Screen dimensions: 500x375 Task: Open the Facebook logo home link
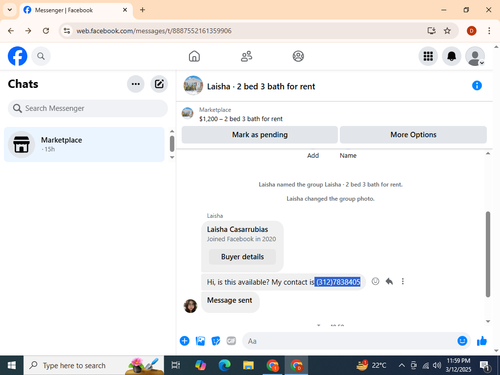[17, 56]
